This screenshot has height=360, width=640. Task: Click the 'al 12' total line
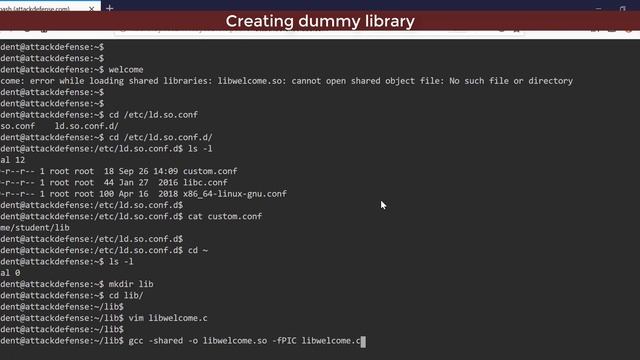pyautogui.click(x=13, y=160)
